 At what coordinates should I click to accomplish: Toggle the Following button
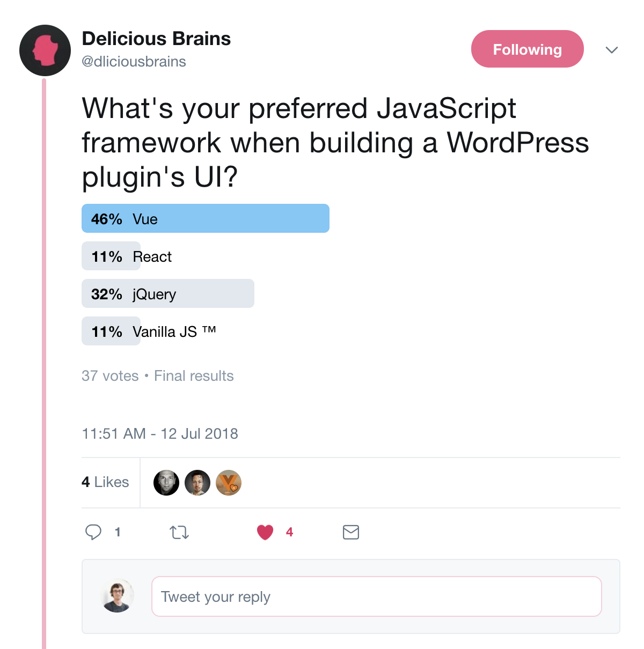(527, 49)
